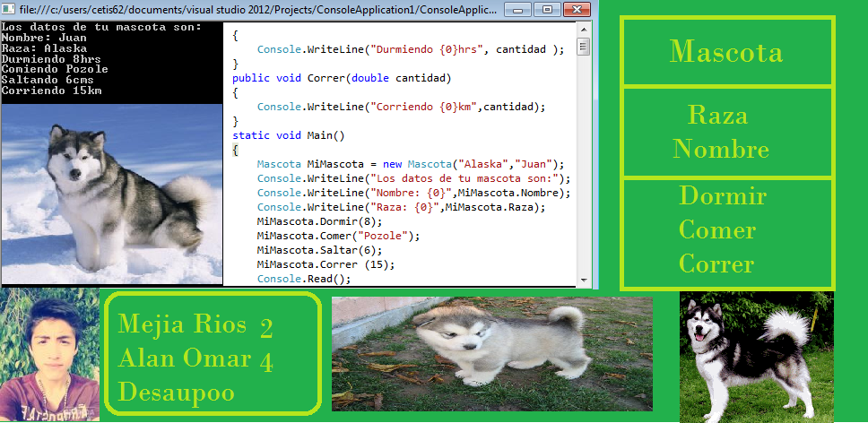The height and width of the screenshot is (423, 868).
Task: Click the 'Correr' method in the diagram
Action: [x=716, y=264]
